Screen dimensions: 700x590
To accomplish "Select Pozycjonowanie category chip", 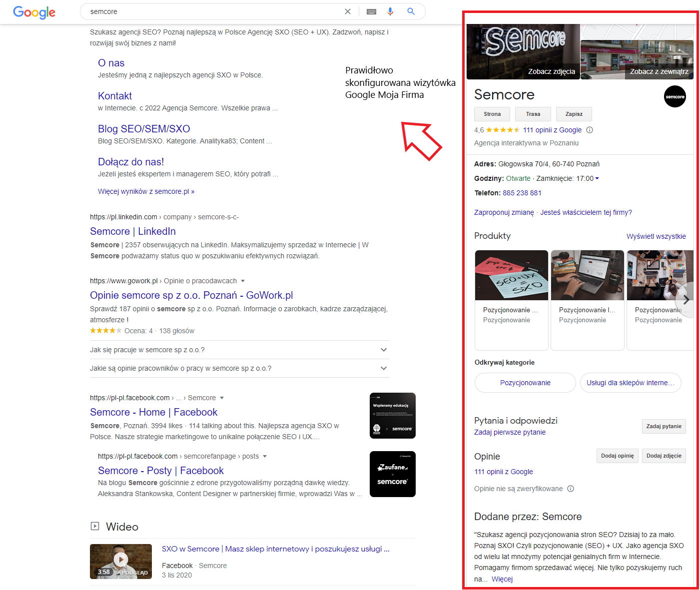I will coord(525,383).
